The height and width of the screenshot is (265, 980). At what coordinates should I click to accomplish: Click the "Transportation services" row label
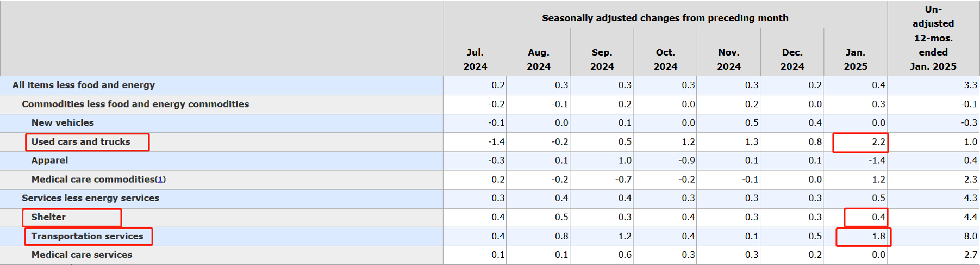88,236
